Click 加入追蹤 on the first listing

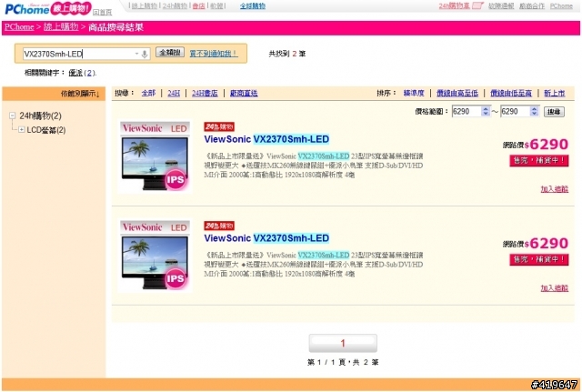click(x=555, y=189)
